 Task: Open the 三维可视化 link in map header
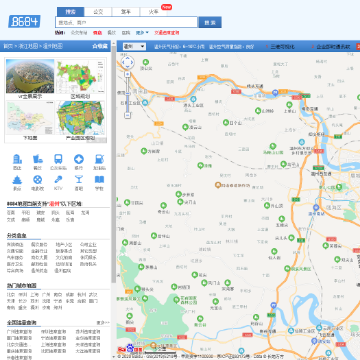coord(282,47)
